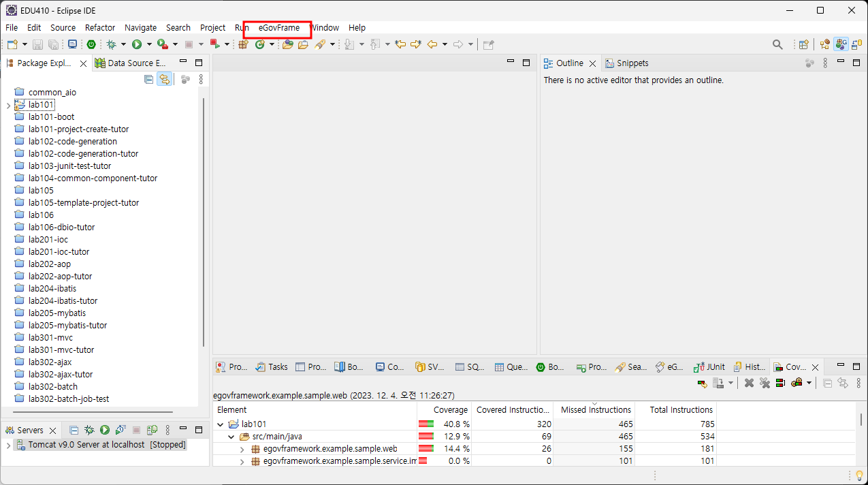Open the eGovFrame menu

(278, 28)
